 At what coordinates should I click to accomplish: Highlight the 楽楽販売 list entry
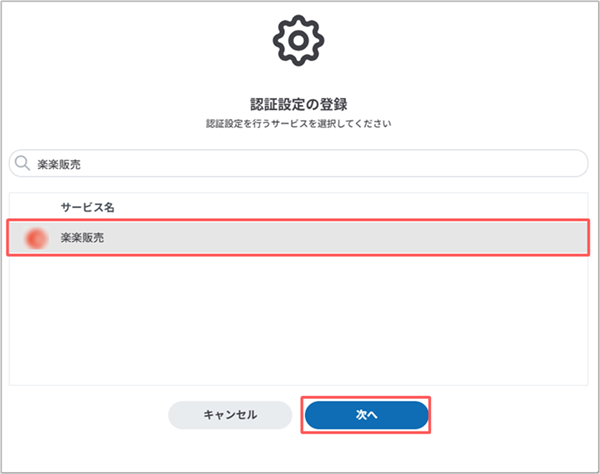click(x=299, y=239)
